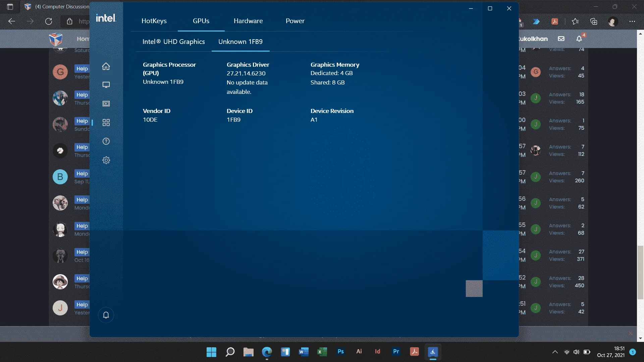This screenshot has height=362, width=644.
Task: Click the Computer Discussion browser tab
Action: coord(57,7)
